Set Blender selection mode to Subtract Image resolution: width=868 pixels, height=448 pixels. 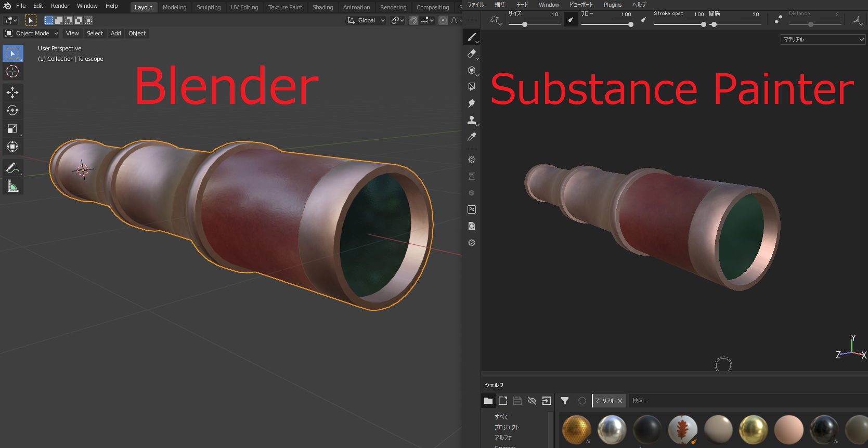click(69, 20)
